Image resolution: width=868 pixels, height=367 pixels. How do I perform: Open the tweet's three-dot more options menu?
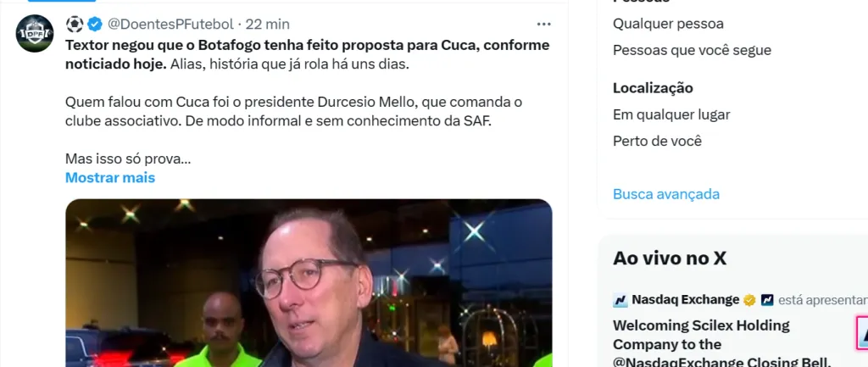pyautogui.click(x=543, y=24)
